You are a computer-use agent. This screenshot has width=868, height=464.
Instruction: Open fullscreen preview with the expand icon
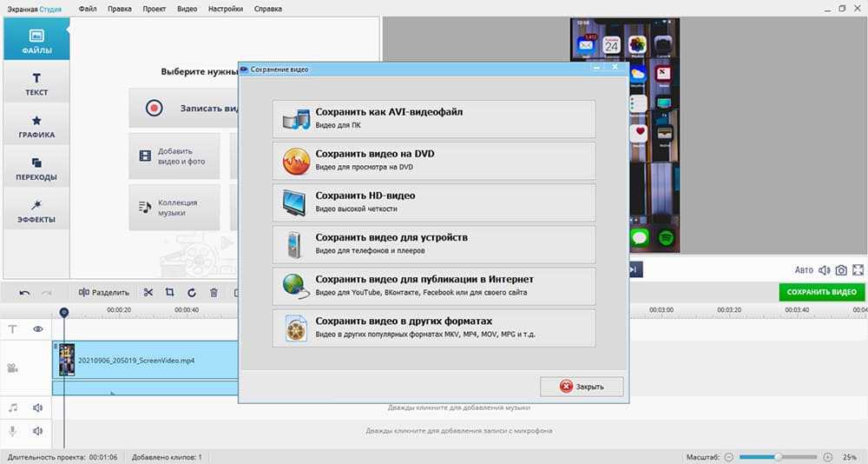[x=858, y=270]
